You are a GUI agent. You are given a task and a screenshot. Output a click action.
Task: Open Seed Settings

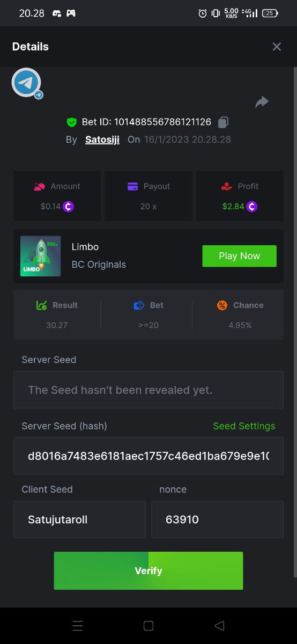click(244, 426)
